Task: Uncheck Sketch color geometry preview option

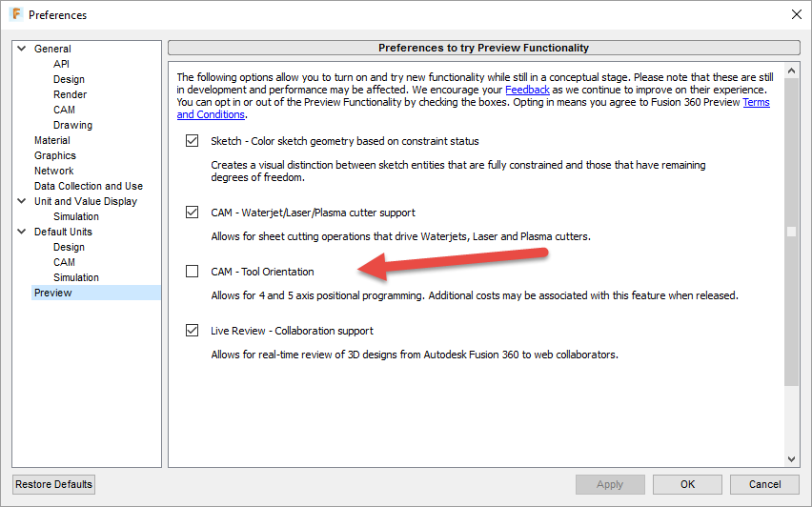Action: [x=193, y=141]
